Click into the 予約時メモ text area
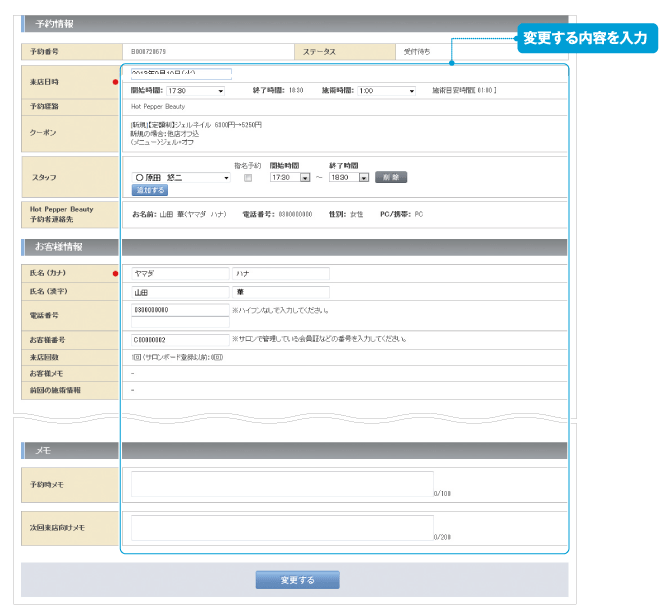 [282, 484]
